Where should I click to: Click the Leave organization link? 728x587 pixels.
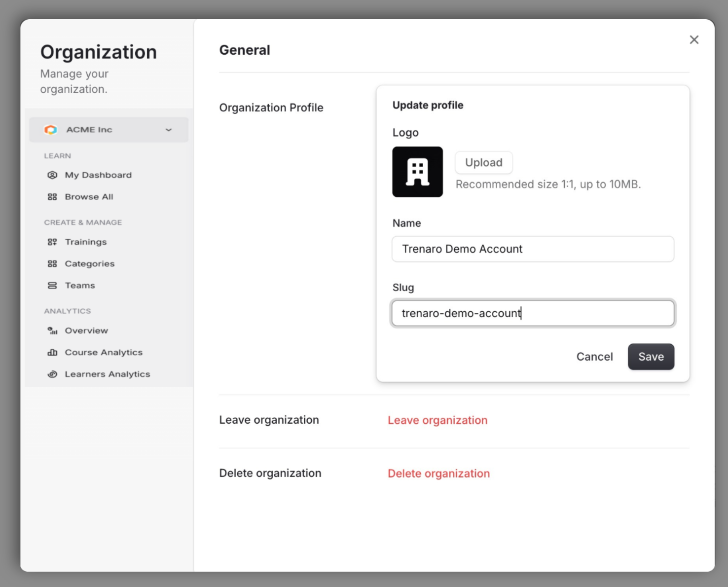(437, 420)
